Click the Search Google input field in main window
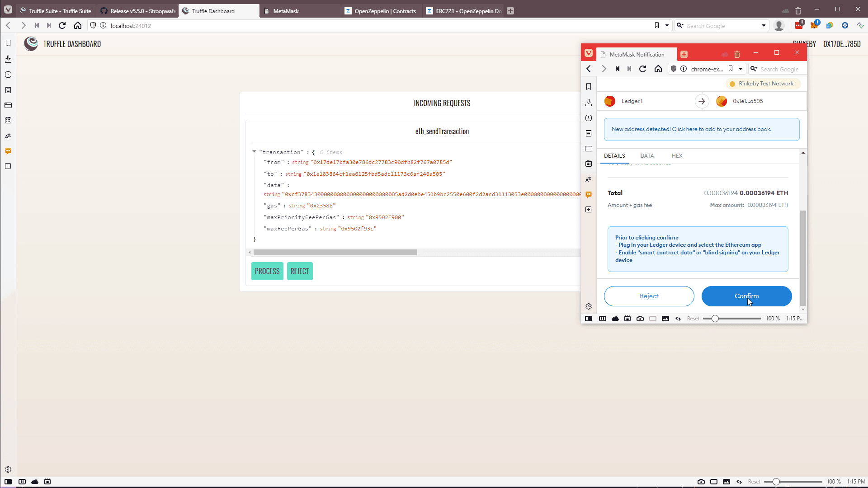Viewport: 868px width, 488px height. (722, 26)
